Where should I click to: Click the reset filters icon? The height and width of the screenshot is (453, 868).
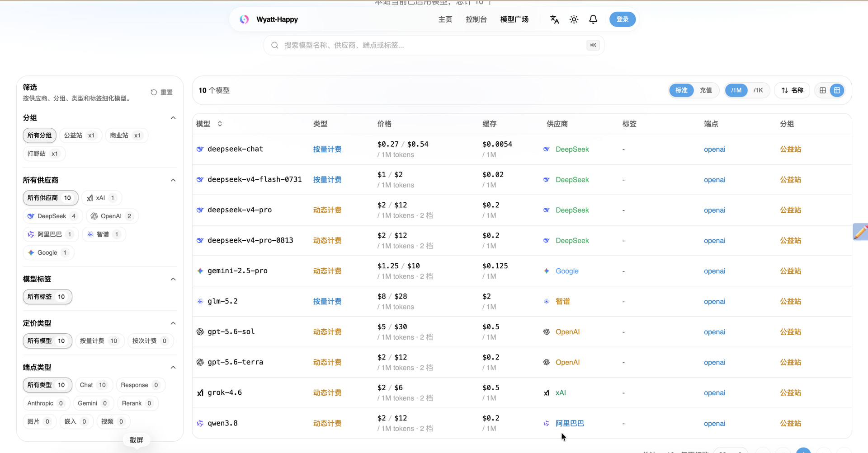[154, 92]
